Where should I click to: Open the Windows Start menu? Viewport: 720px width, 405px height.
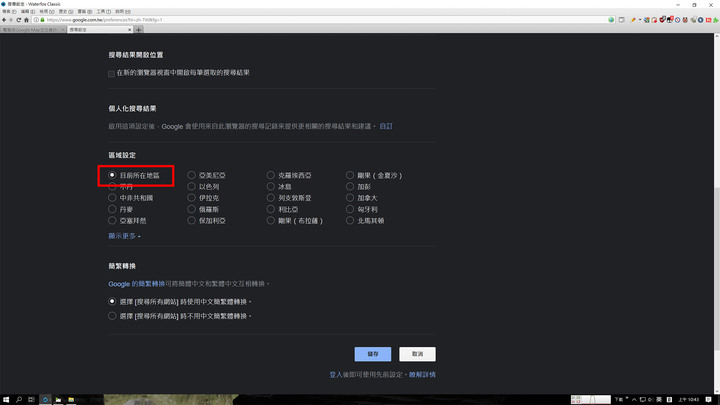click(6, 399)
